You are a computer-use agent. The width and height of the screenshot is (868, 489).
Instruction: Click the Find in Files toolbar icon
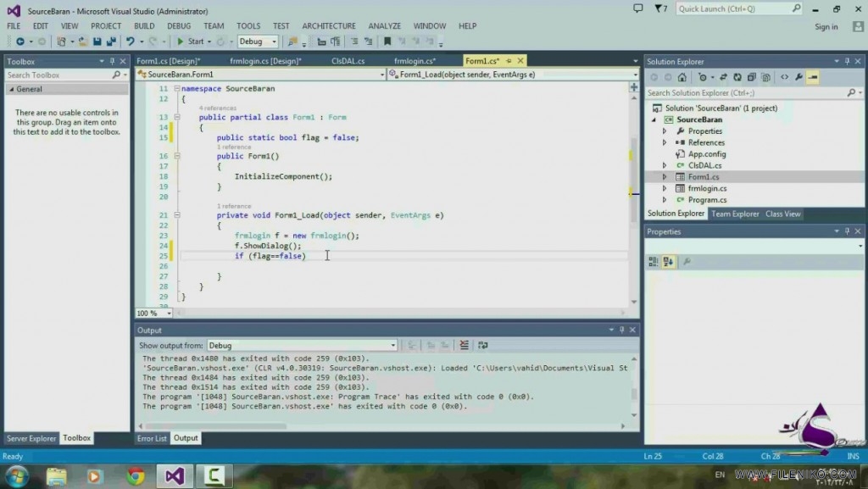(292, 42)
